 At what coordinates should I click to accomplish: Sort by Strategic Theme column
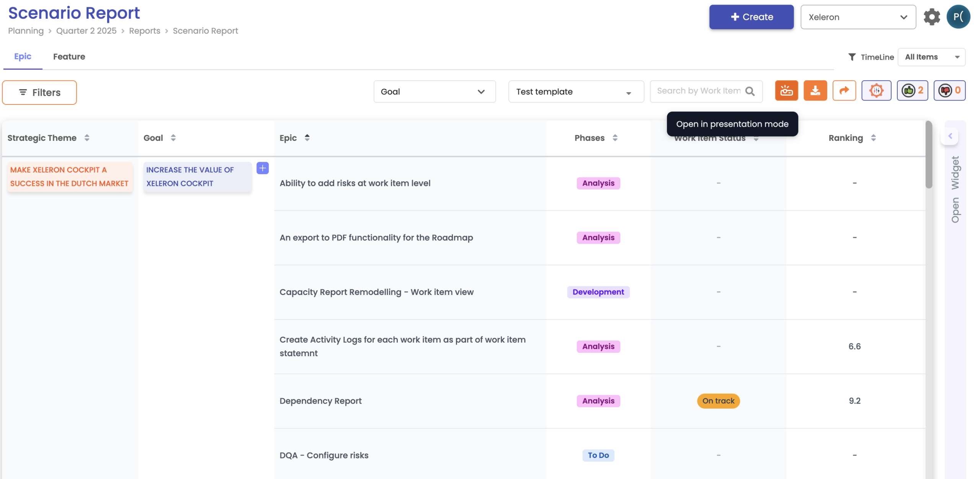pyautogui.click(x=87, y=138)
